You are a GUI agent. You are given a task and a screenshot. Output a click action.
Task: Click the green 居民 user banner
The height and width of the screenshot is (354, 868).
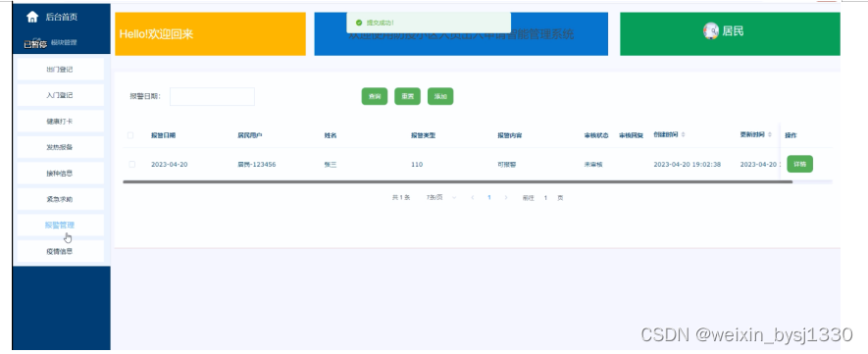coord(730,33)
